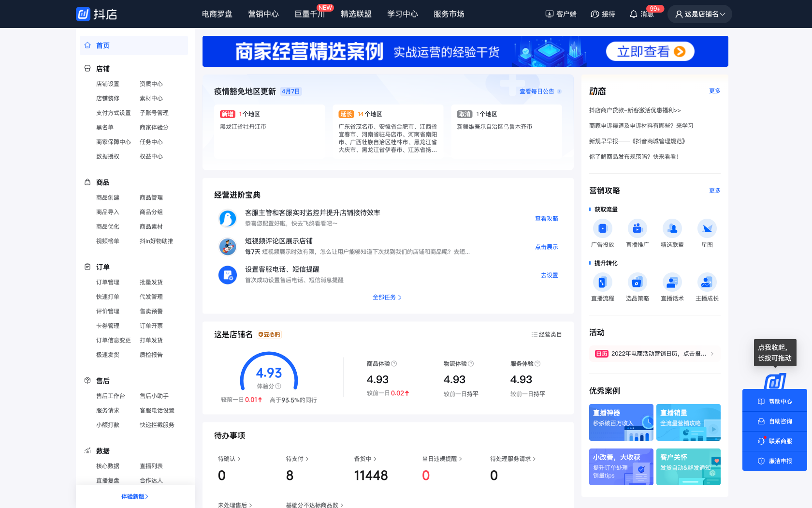Open 经营类目 list button

point(547,335)
